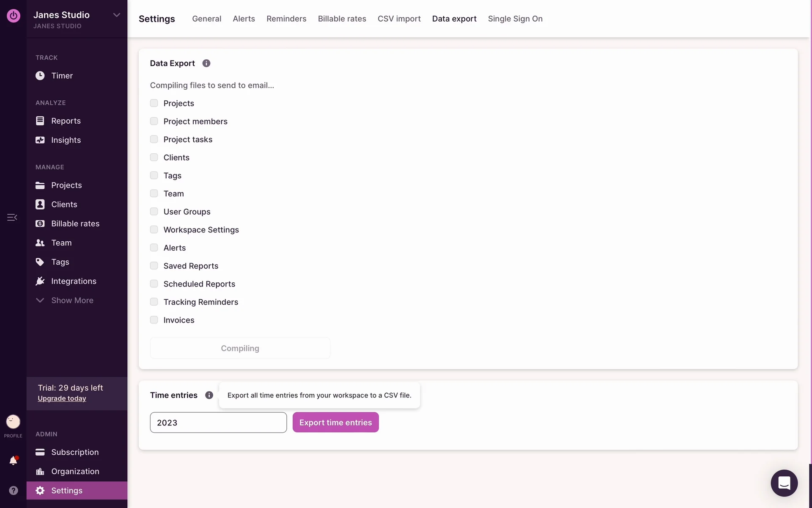Open the chat support bubble icon
Screen dimensions: 812x508
pos(784,483)
